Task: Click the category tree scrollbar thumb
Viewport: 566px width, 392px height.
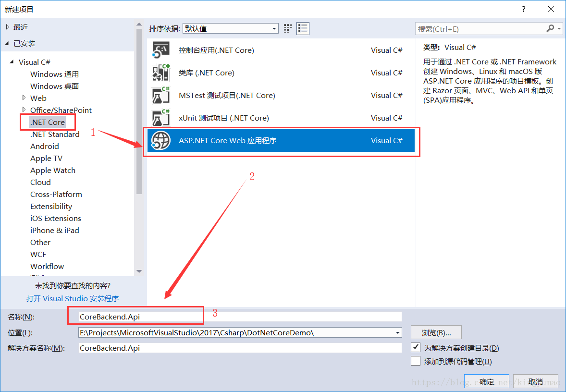Action: coord(139,111)
